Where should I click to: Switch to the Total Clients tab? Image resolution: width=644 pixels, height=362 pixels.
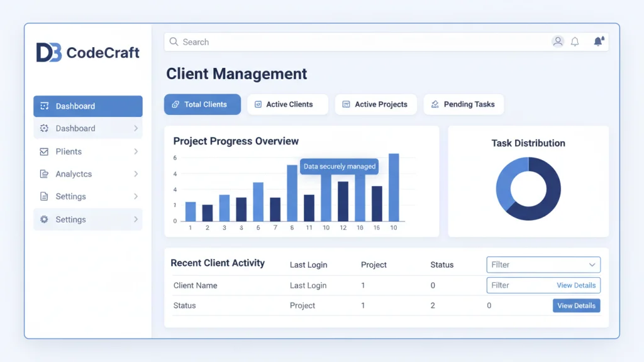tap(203, 104)
